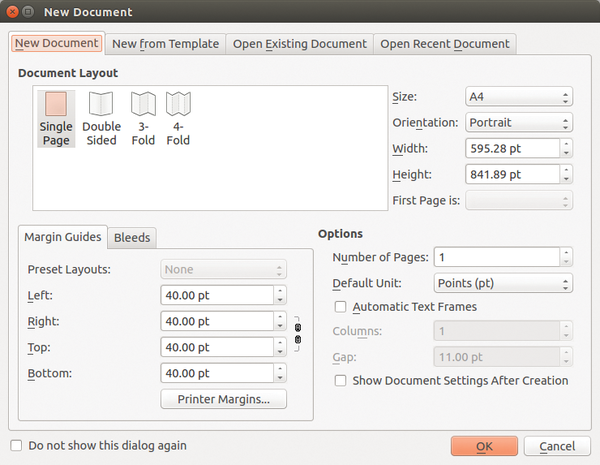
Task: Increase Top margin with up arrow
Action: coord(280,343)
